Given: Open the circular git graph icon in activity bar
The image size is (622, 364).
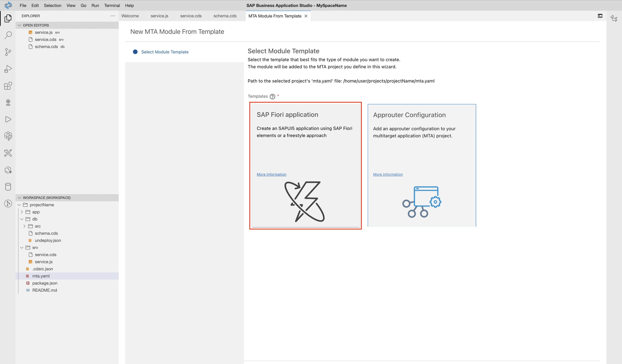Looking at the screenshot, I should pyautogui.click(x=8, y=204).
